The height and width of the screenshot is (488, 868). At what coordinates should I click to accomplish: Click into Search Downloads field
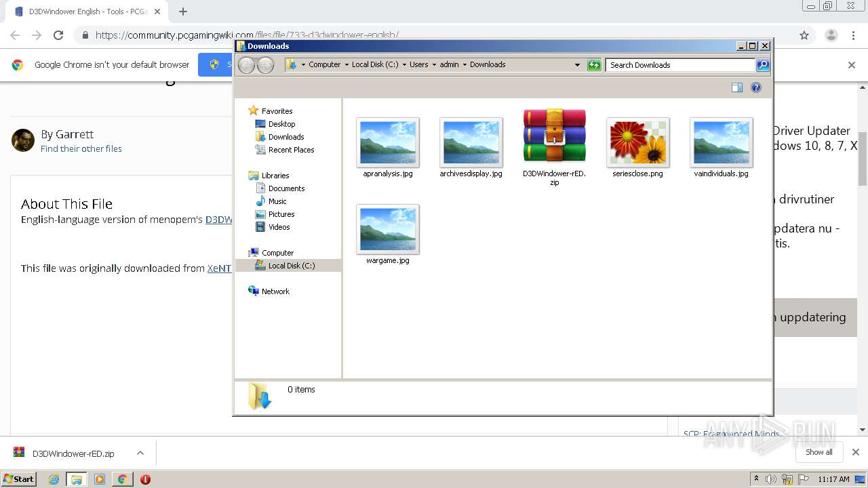pyautogui.click(x=680, y=65)
